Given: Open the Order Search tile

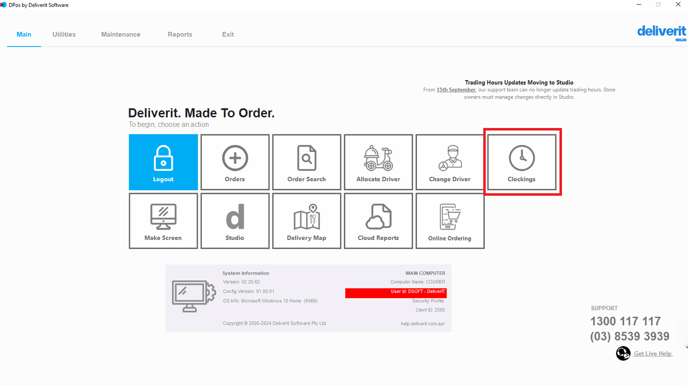Looking at the screenshot, I should pyautogui.click(x=306, y=162).
